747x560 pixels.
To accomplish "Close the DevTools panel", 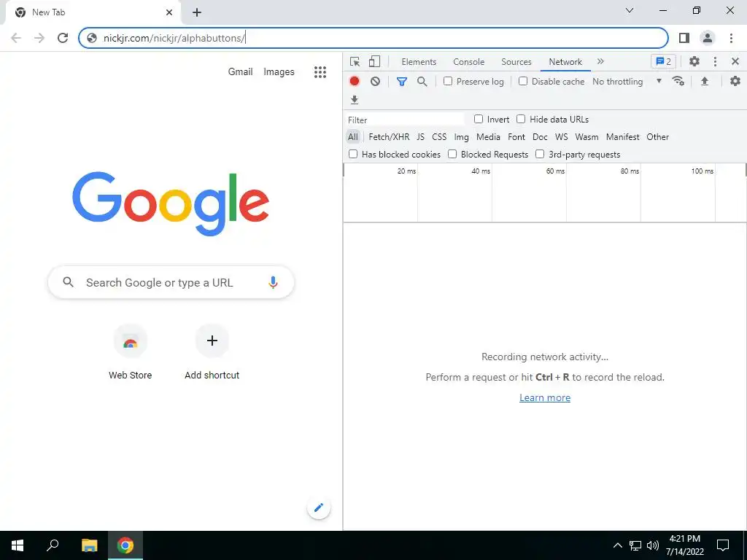I will (735, 61).
